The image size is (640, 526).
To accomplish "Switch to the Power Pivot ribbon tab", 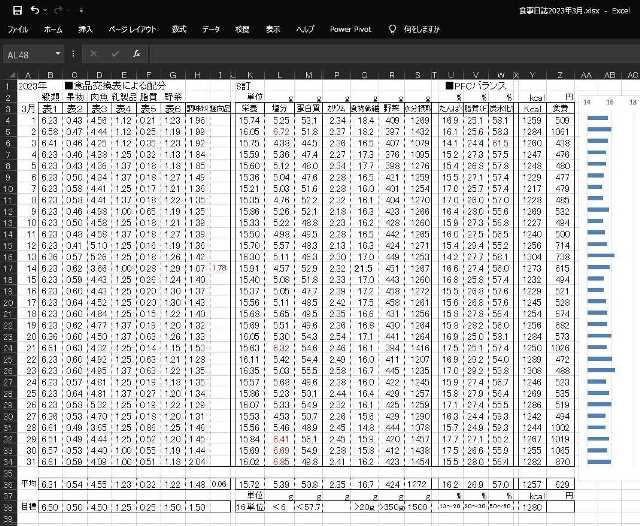I will [x=351, y=29].
